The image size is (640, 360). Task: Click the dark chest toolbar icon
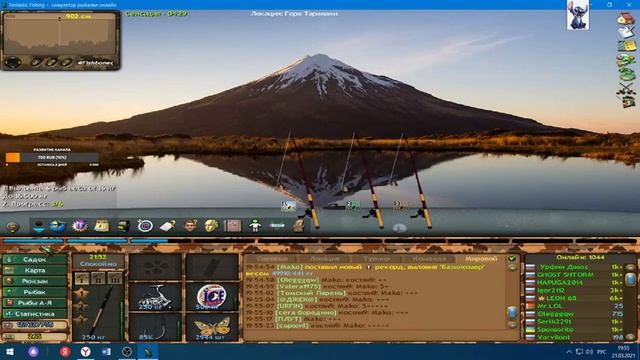(123, 225)
